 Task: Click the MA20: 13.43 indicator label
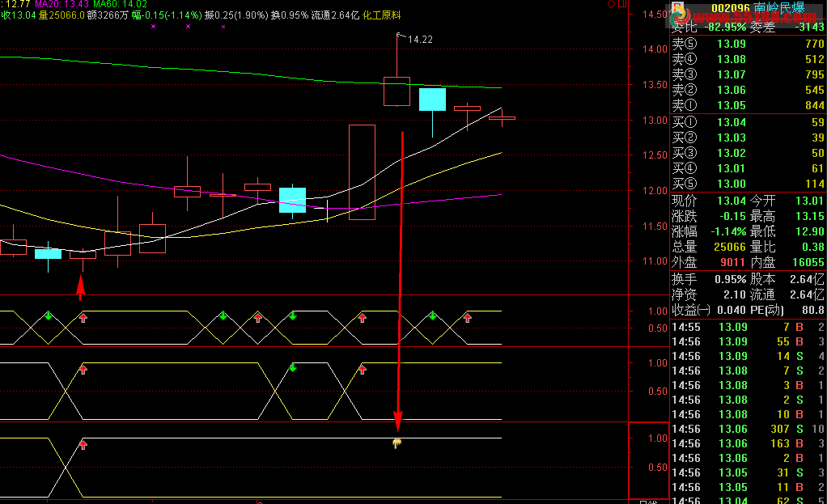(62, 4)
